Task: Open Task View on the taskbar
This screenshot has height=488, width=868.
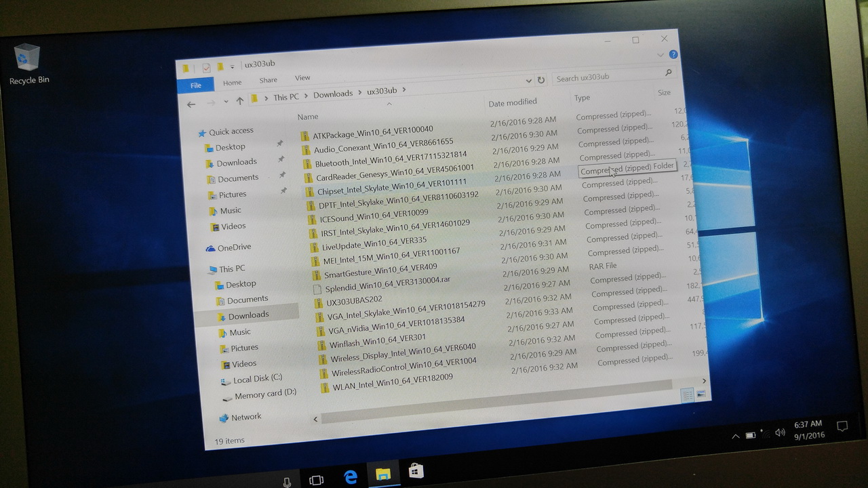Action: coord(316,480)
